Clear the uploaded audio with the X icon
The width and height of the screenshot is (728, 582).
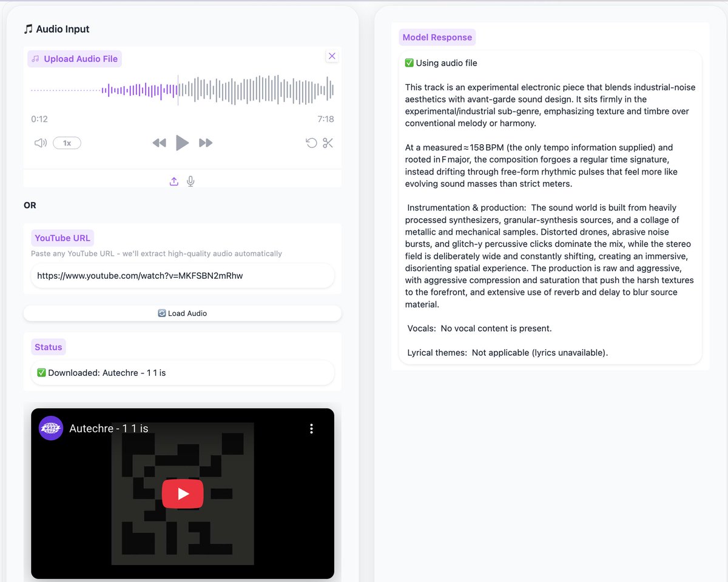click(x=332, y=56)
